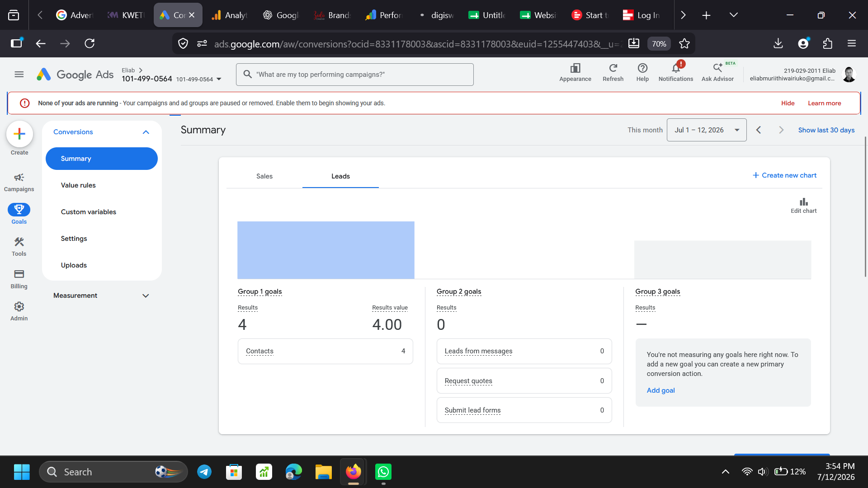The height and width of the screenshot is (488, 868).
Task: Click Create new chart
Action: [x=784, y=175]
